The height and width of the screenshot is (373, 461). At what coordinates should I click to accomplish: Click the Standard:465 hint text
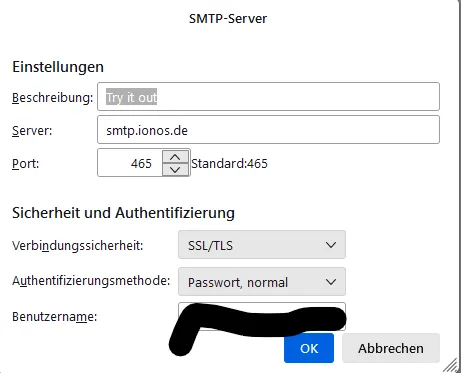pyautogui.click(x=229, y=163)
